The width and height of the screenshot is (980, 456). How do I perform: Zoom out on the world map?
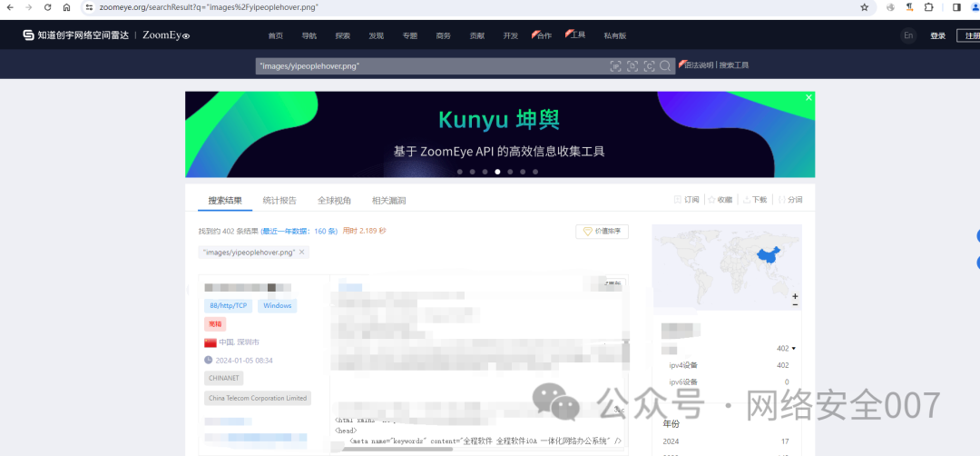click(795, 304)
